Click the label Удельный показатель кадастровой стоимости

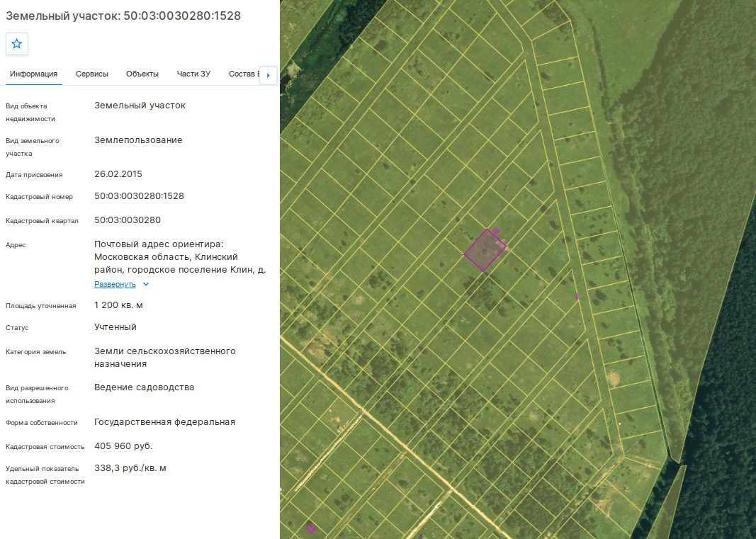pos(45,475)
